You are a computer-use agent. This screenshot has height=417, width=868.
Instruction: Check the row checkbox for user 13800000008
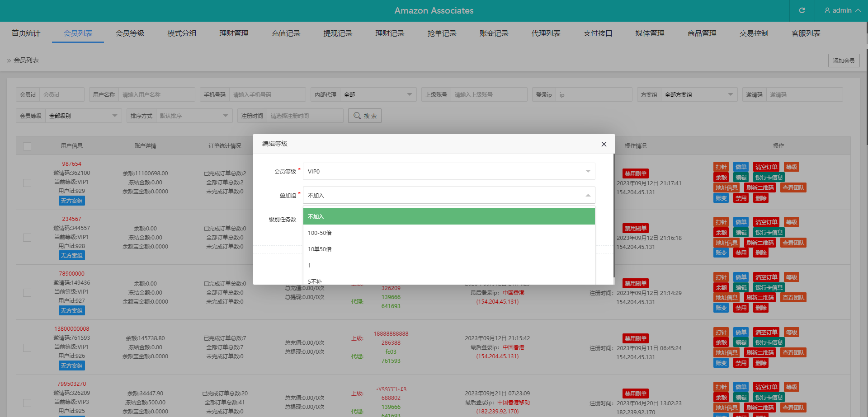point(27,348)
